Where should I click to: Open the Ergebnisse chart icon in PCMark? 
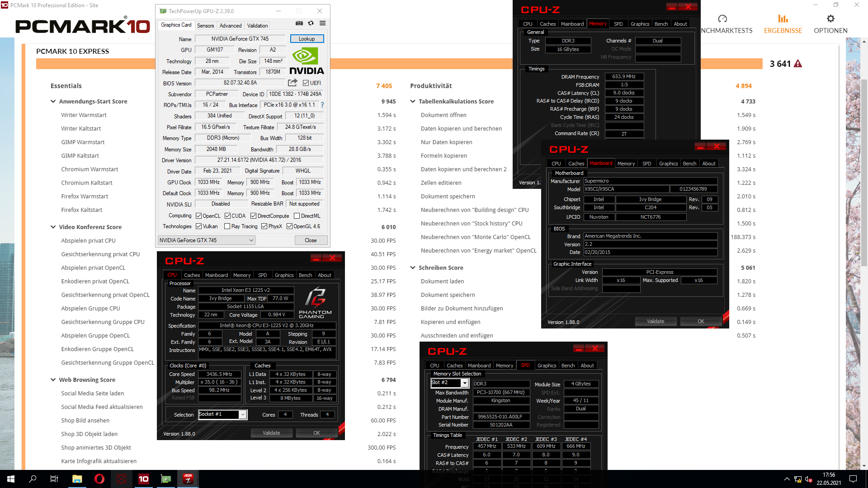coord(783,19)
